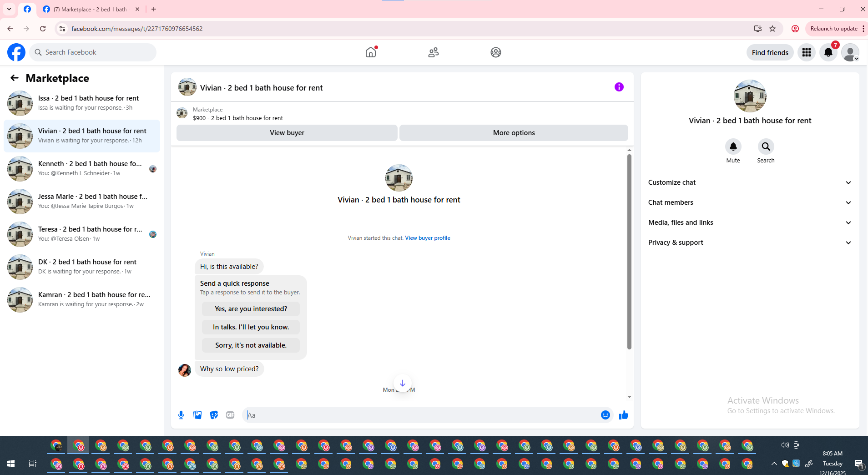Viewport: 868px width, 475px height.
Task: Expand Privacy & support section
Action: (x=750, y=243)
